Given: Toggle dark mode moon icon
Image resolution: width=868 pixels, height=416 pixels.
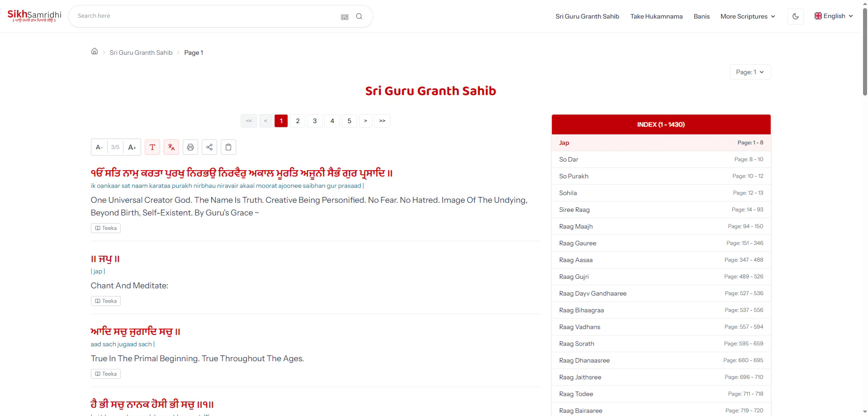Looking at the screenshot, I should click(x=796, y=16).
